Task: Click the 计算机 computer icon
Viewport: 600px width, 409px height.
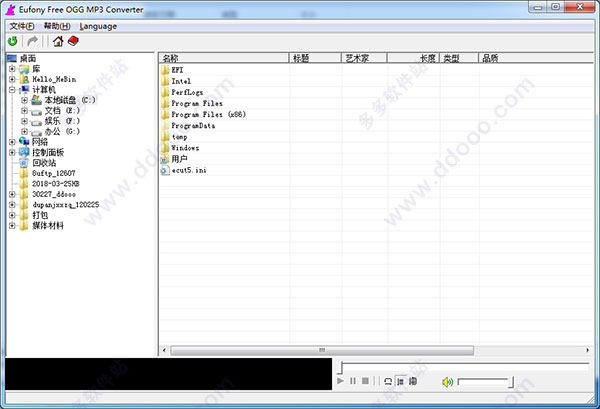Action: [x=24, y=90]
